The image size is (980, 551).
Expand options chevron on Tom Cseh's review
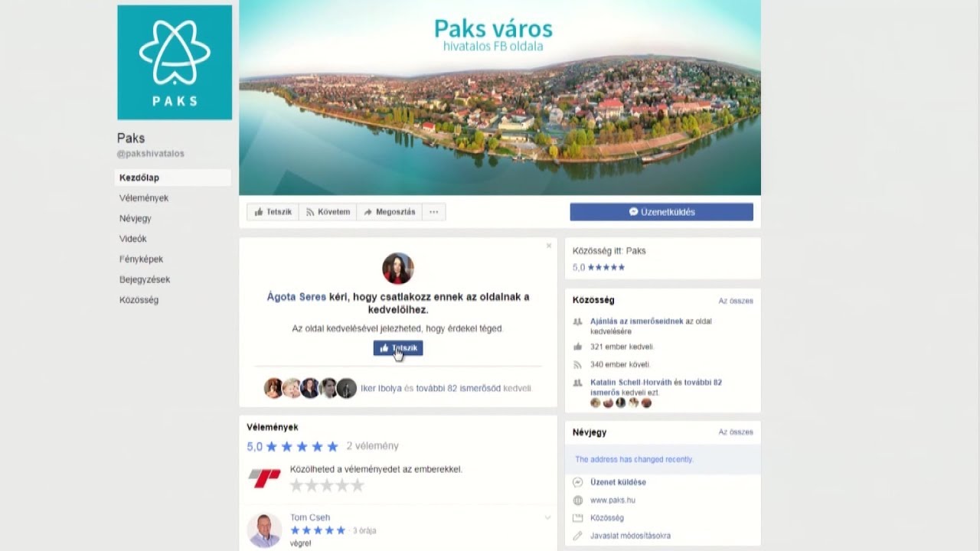point(547,518)
